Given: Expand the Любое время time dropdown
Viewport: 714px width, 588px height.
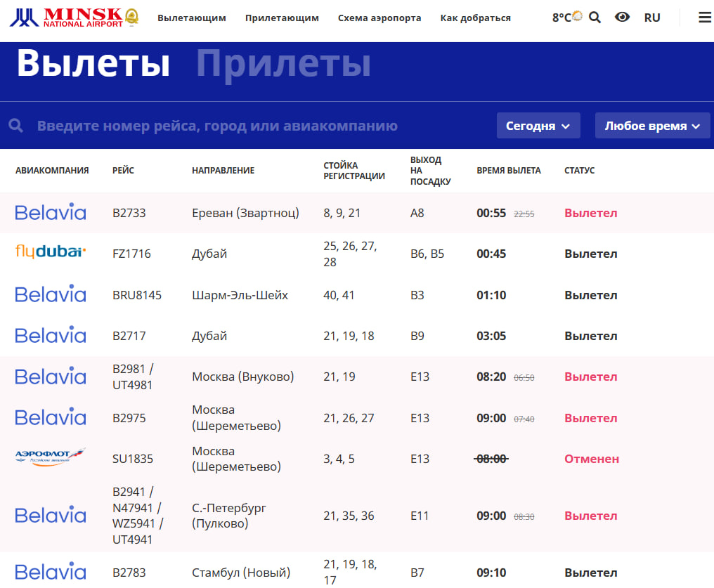Looking at the screenshot, I should (x=652, y=126).
